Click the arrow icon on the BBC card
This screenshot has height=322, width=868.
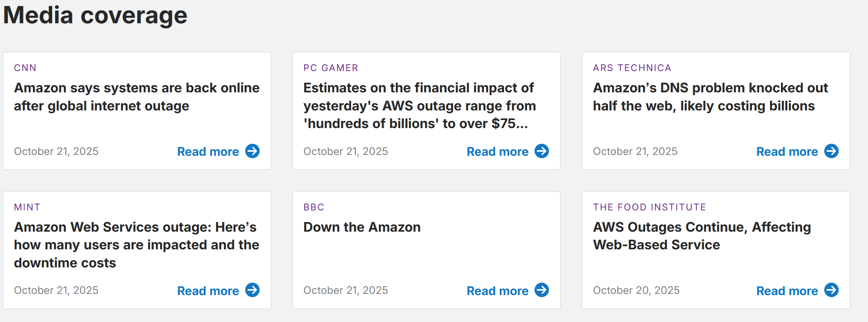point(542,290)
